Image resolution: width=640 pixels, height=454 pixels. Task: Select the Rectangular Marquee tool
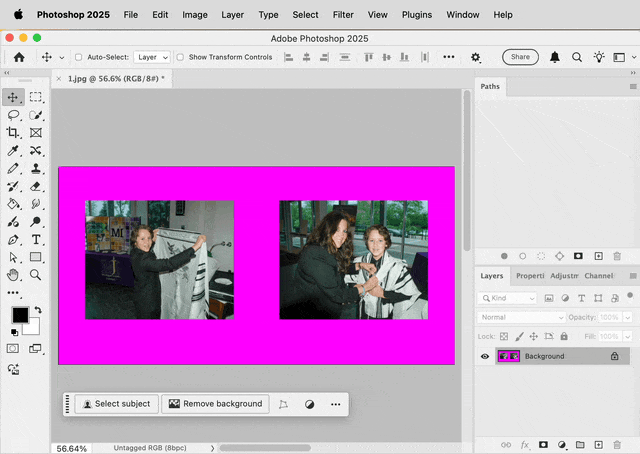(x=36, y=97)
